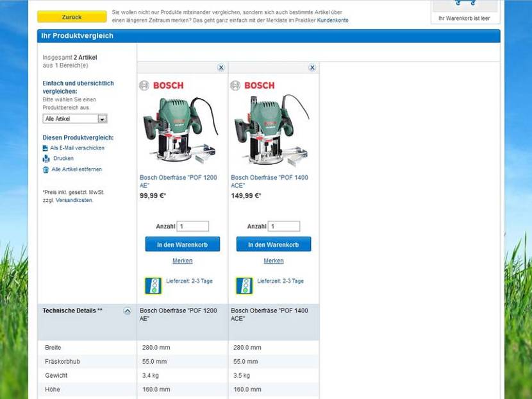
Task: Click the 3.4 kg weight value
Action: [150, 375]
